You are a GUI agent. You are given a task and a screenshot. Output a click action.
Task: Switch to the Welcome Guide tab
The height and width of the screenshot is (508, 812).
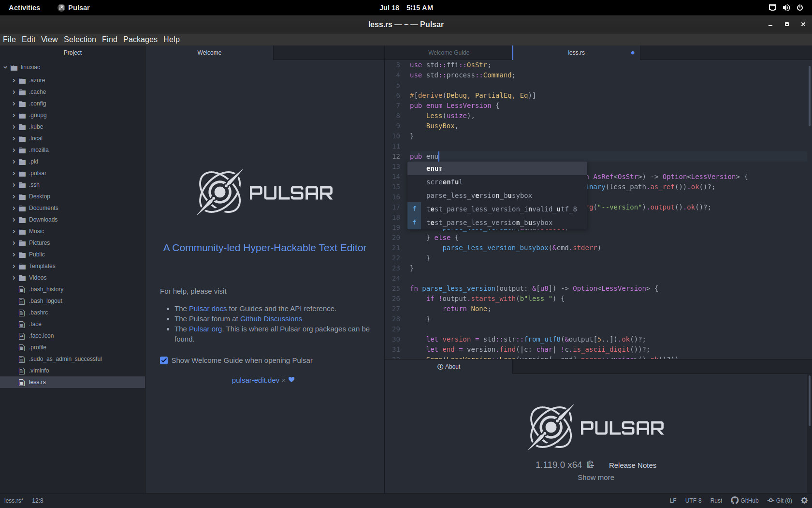(x=449, y=53)
